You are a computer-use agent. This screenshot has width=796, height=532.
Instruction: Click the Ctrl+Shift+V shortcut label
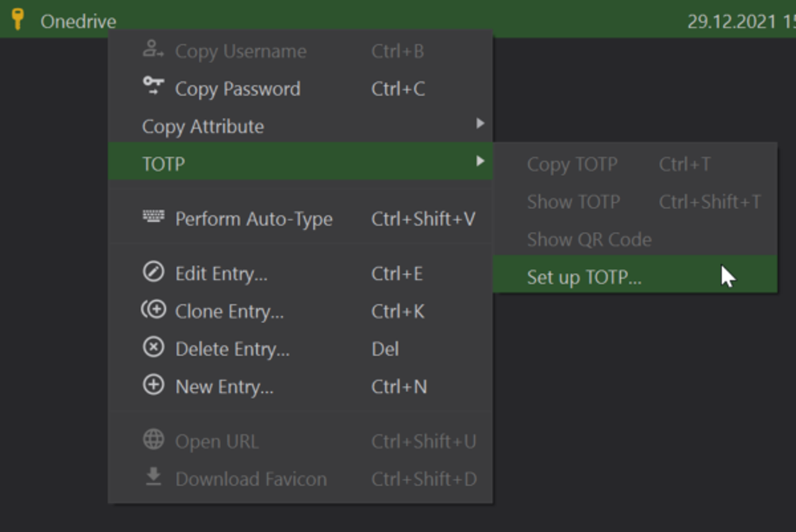click(423, 219)
